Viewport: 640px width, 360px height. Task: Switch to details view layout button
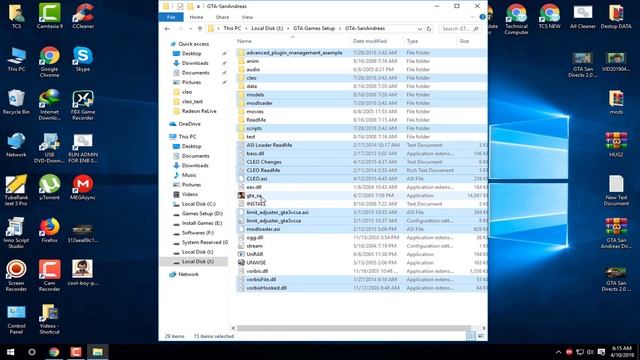click(471, 336)
